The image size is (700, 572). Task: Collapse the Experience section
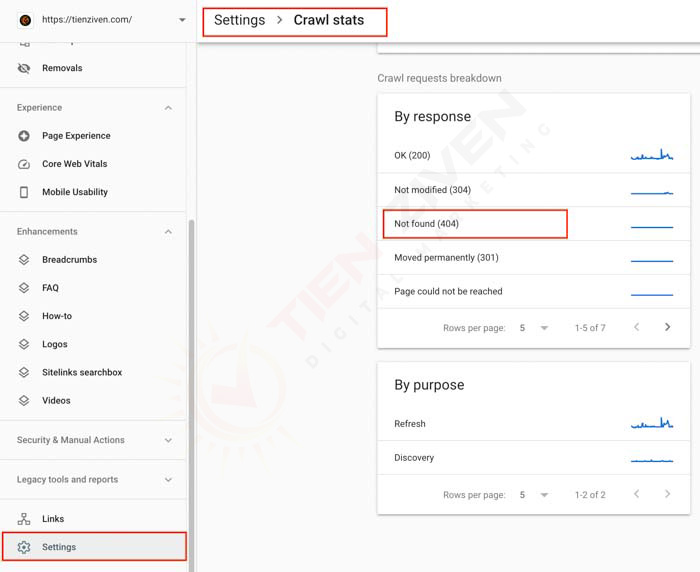168,108
